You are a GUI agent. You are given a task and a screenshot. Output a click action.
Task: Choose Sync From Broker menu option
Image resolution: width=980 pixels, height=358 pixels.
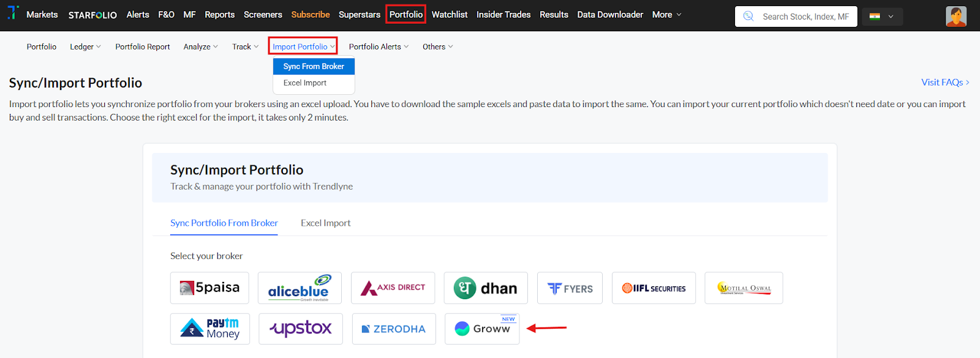[314, 66]
